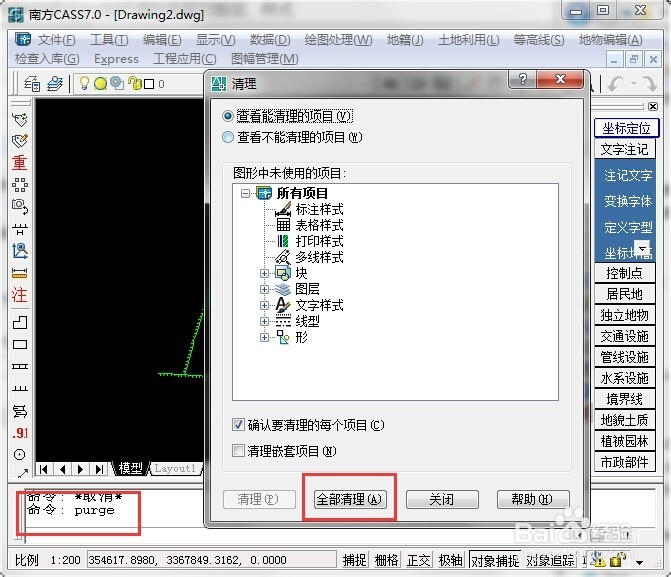Image resolution: width=671 pixels, height=577 pixels.
Task: Expand the 线型 tree node
Action: 264,321
